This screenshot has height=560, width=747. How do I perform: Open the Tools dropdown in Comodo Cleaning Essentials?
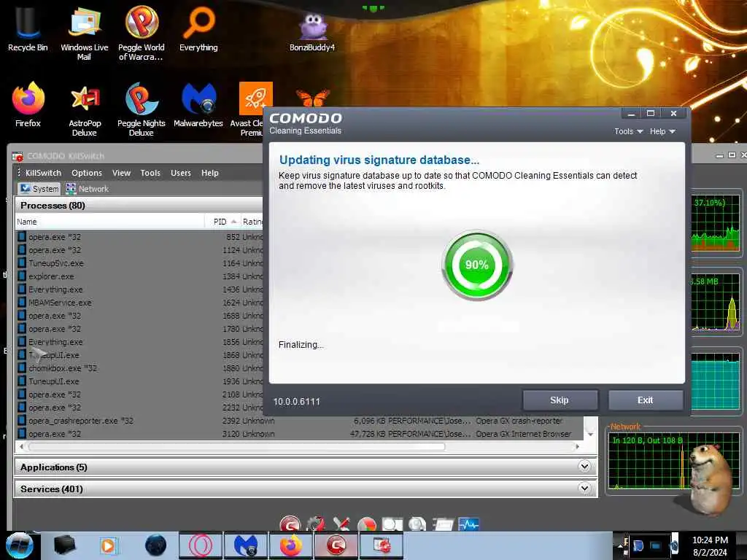628,131
